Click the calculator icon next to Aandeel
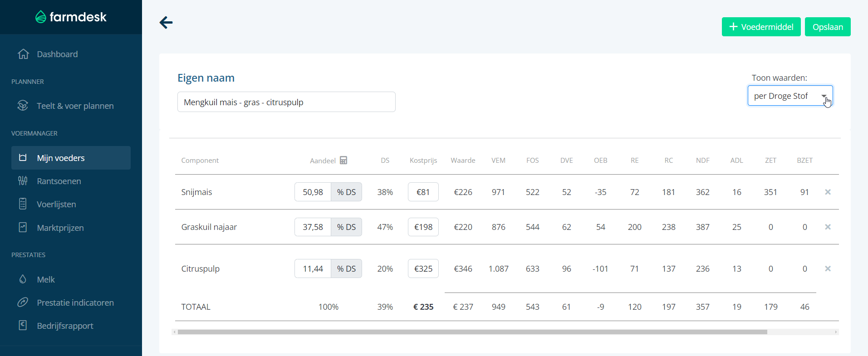 tap(343, 160)
